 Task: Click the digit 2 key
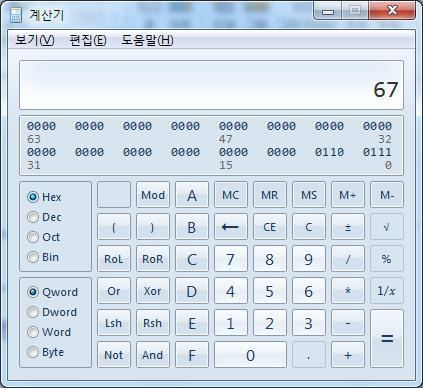[x=270, y=323]
